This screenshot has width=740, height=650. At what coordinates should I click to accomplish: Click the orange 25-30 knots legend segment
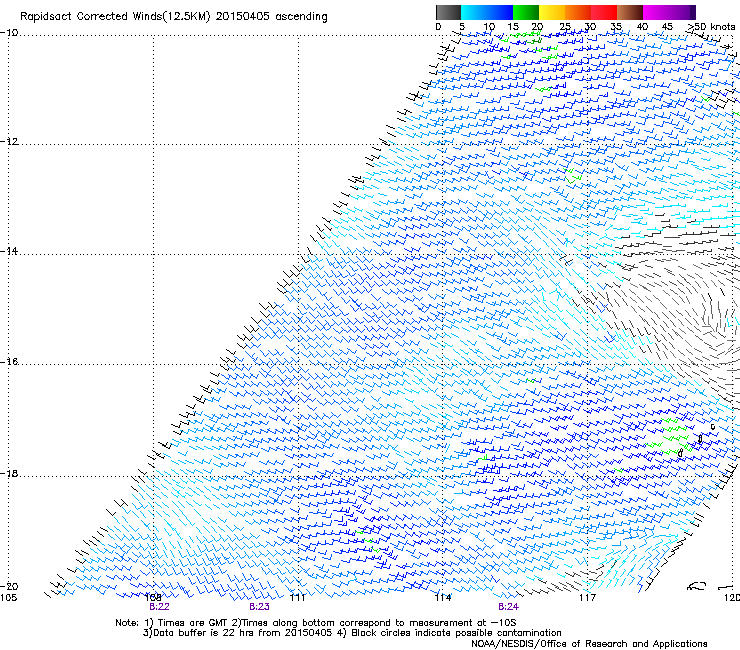(x=578, y=12)
